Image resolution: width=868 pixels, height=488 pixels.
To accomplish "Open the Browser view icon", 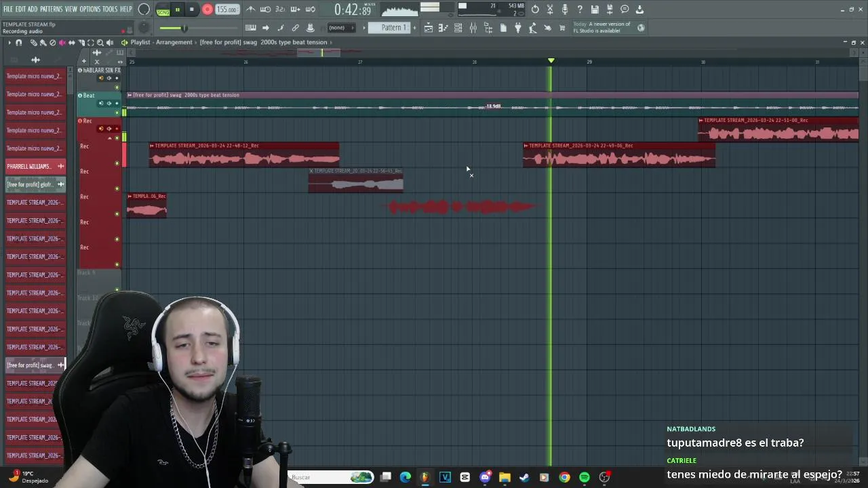I will coord(488,28).
